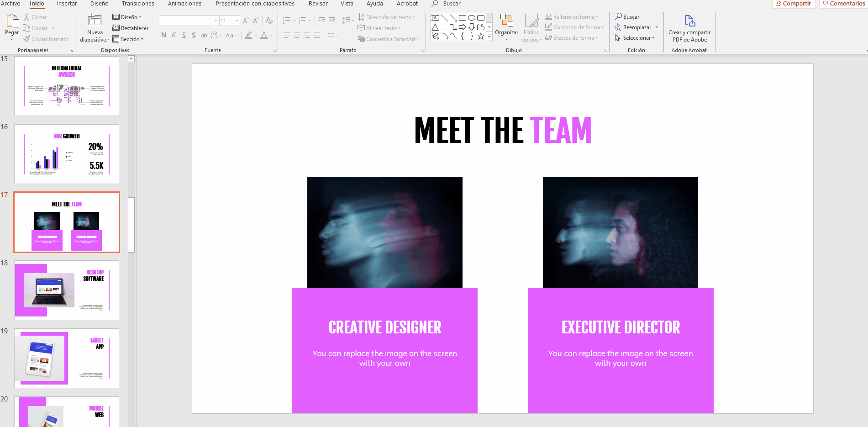Screen dimensions: 868x427
Task: Toggle underline S formatting
Action: pos(184,35)
